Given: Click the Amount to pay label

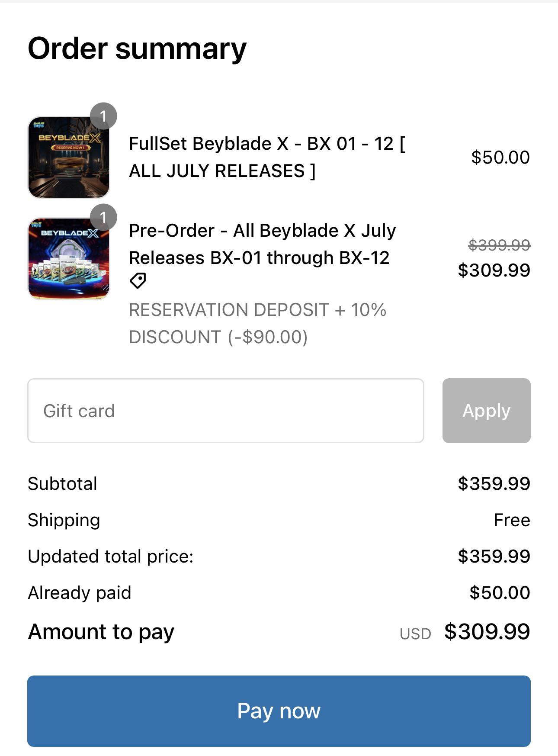Looking at the screenshot, I should tap(100, 631).
